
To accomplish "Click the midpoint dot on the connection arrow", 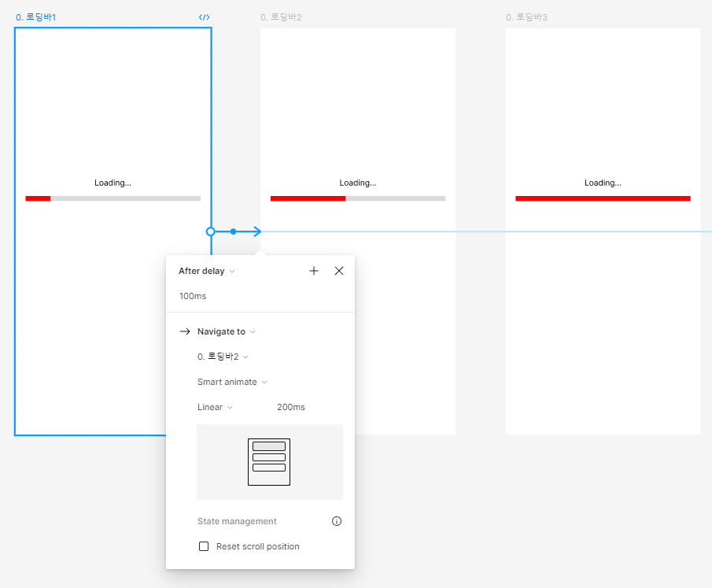I will [x=233, y=231].
